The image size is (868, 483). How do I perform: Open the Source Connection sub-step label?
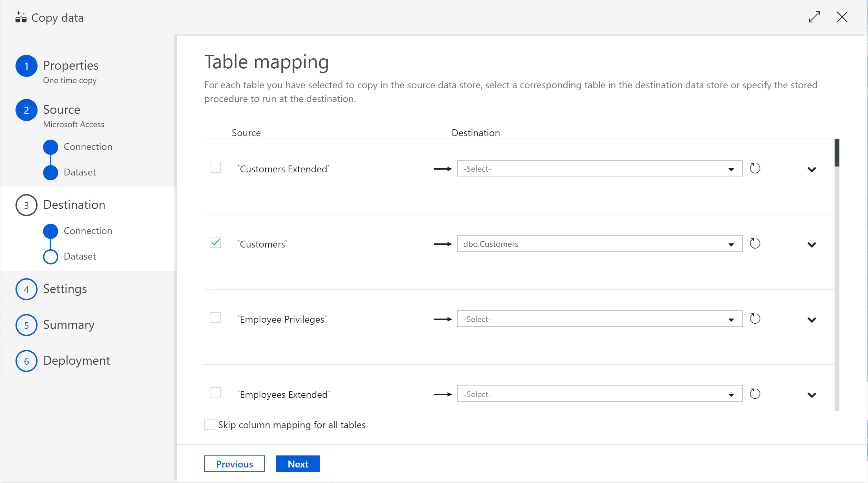[88, 147]
